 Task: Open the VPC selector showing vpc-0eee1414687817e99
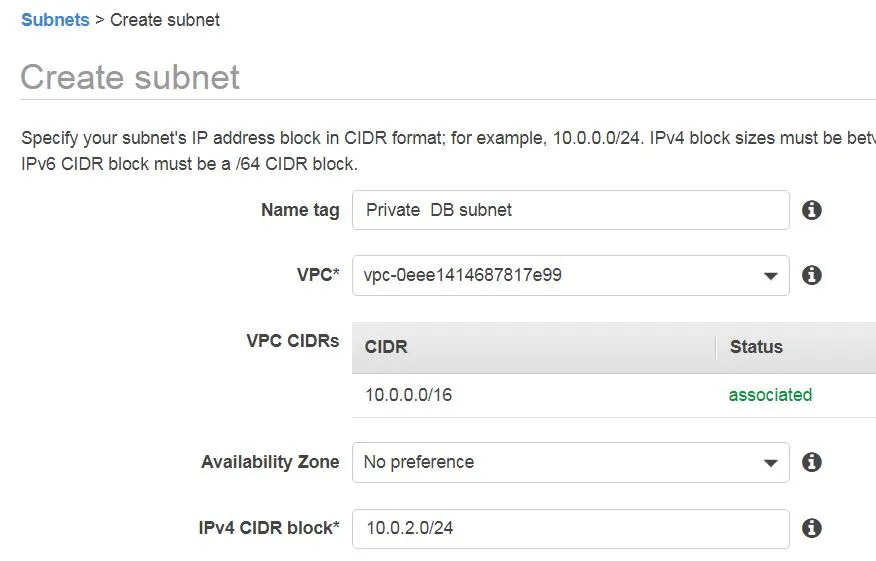[x=570, y=275]
